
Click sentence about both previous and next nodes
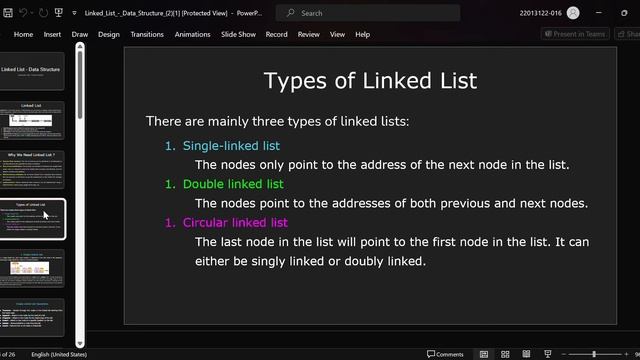391,203
